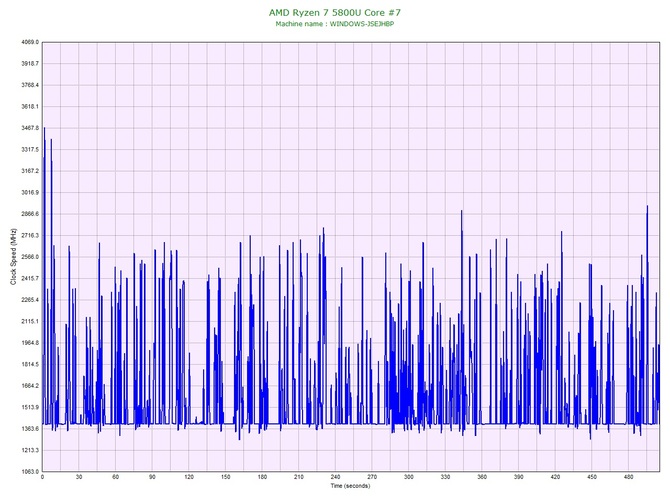The image size is (670, 503).
Task: Select the 480 seconds x-axis tick
Action: (x=628, y=477)
